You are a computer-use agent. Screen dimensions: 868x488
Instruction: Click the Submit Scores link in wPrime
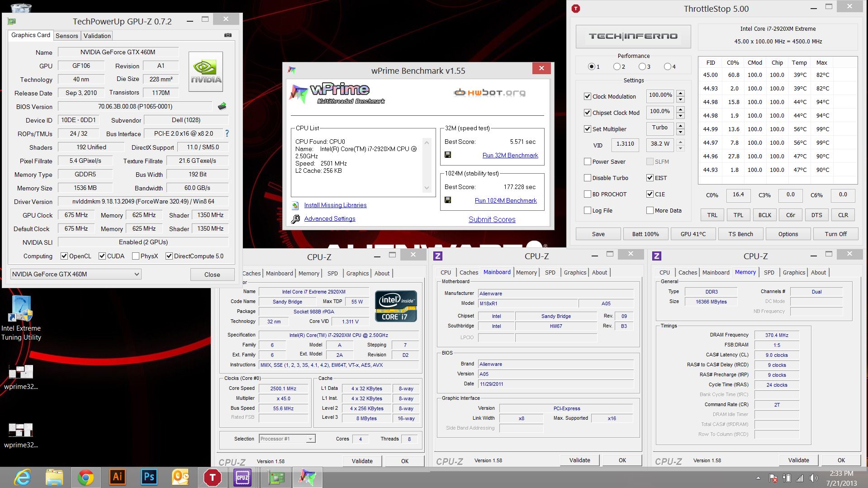(492, 219)
